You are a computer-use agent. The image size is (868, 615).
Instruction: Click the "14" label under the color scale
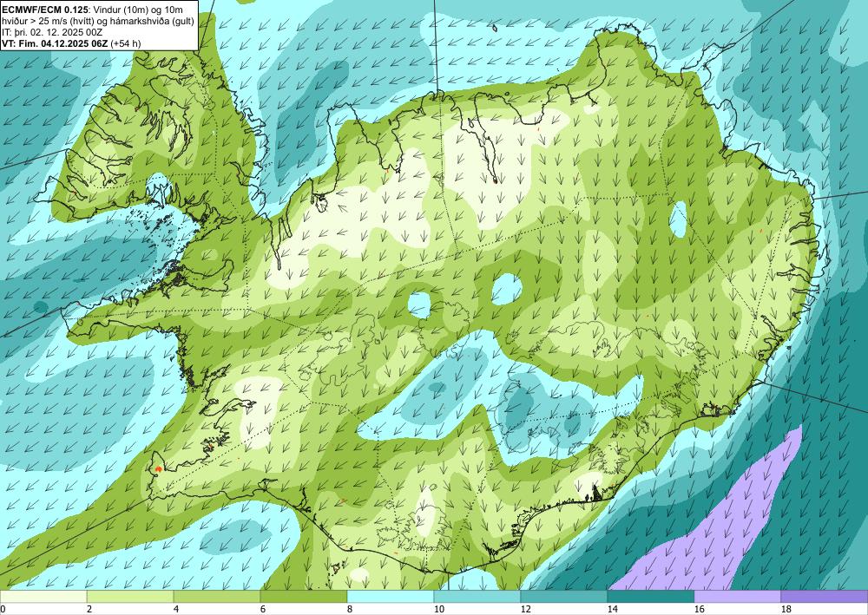[x=613, y=609]
